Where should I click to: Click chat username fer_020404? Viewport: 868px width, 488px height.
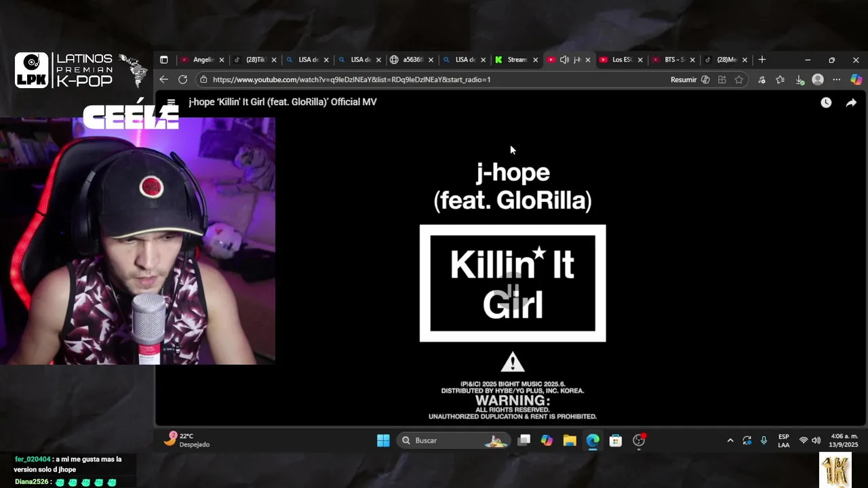point(33,459)
